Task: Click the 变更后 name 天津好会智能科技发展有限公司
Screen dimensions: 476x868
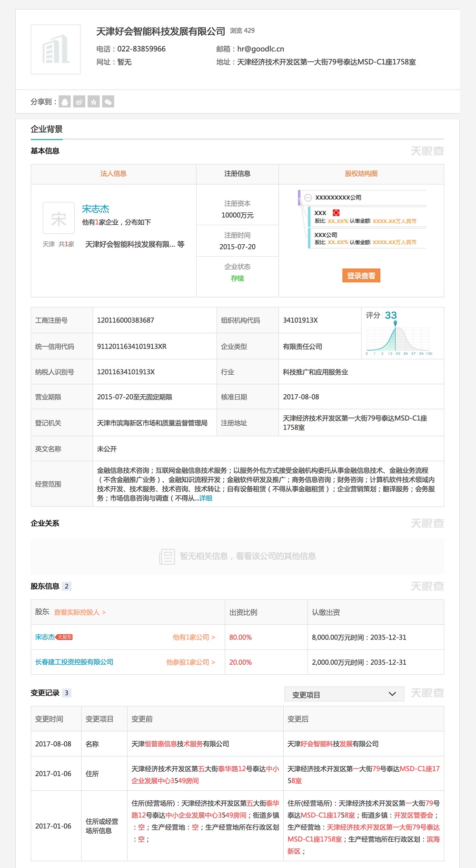Action: pyautogui.click(x=333, y=744)
